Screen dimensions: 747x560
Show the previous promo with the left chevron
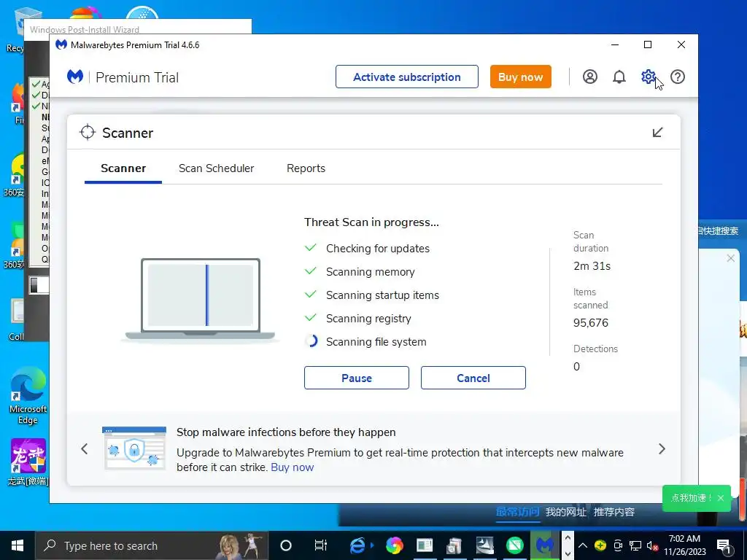(85, 448)
